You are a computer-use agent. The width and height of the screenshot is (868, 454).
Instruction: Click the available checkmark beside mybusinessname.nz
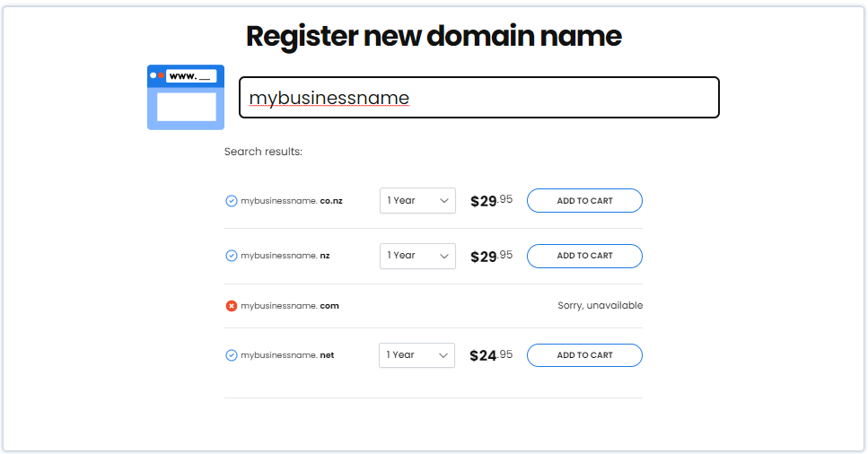[x=232, y=256]
